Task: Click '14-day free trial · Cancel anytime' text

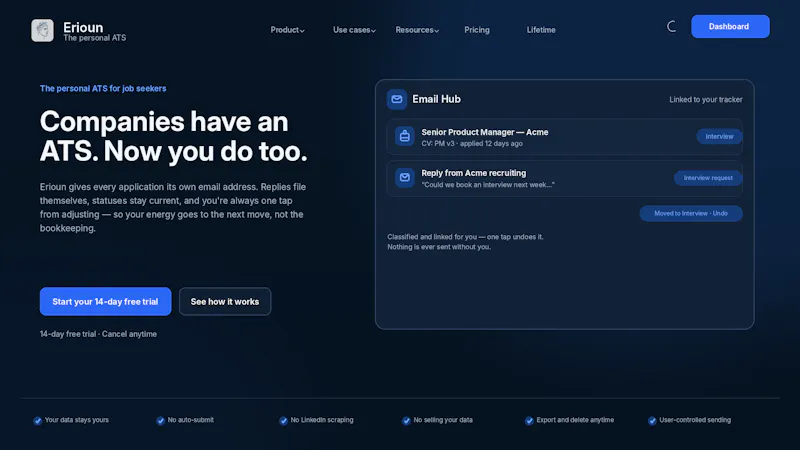Action: 98,334
